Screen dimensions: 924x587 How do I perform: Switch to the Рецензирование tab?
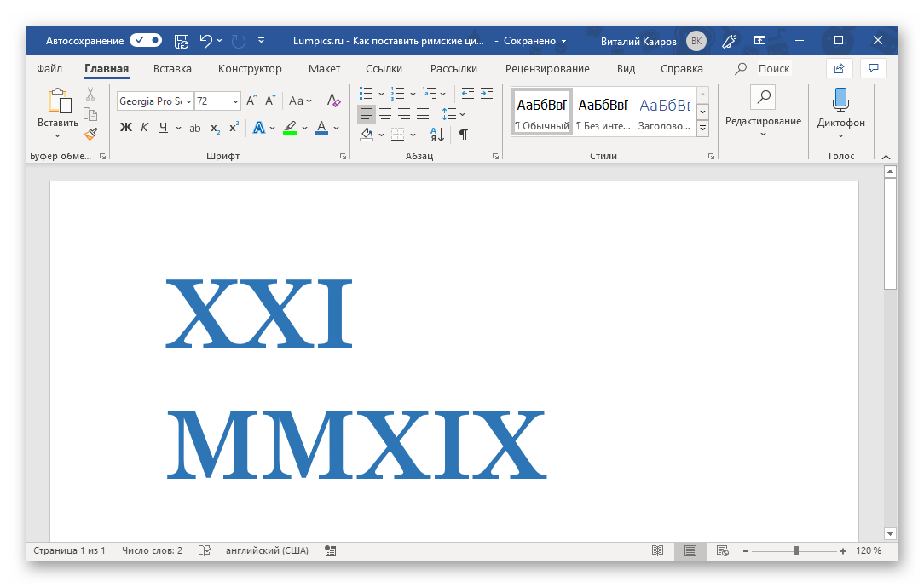click(546, 69)
